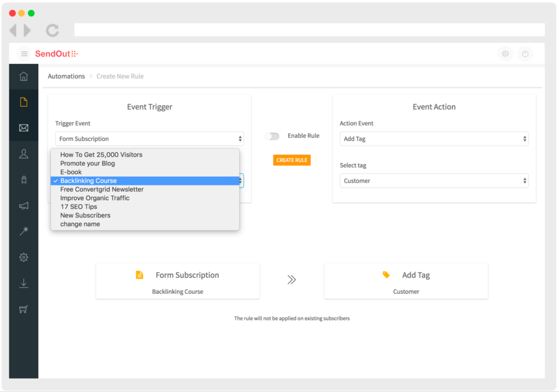This screenshot has width=559, height=392.
Task: Open the Tags bookmark icon in sidebar
Action: (x=23, y=179)
